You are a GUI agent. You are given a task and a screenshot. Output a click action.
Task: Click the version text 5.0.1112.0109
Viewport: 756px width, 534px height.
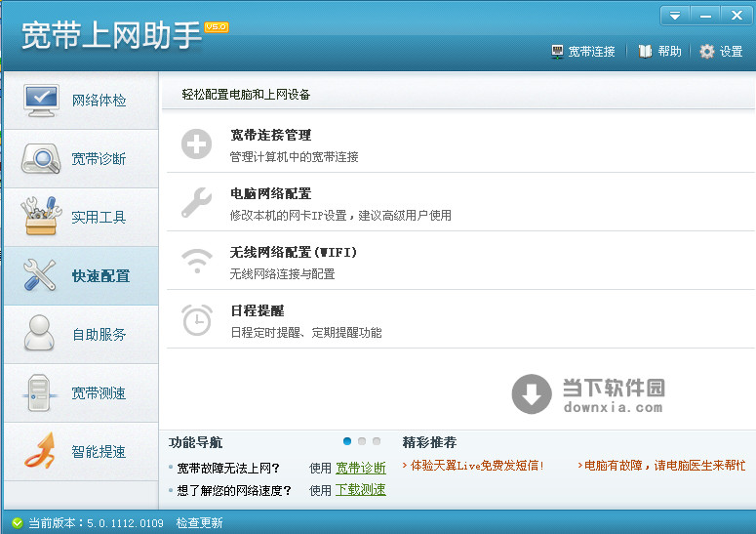click(125, 523)
